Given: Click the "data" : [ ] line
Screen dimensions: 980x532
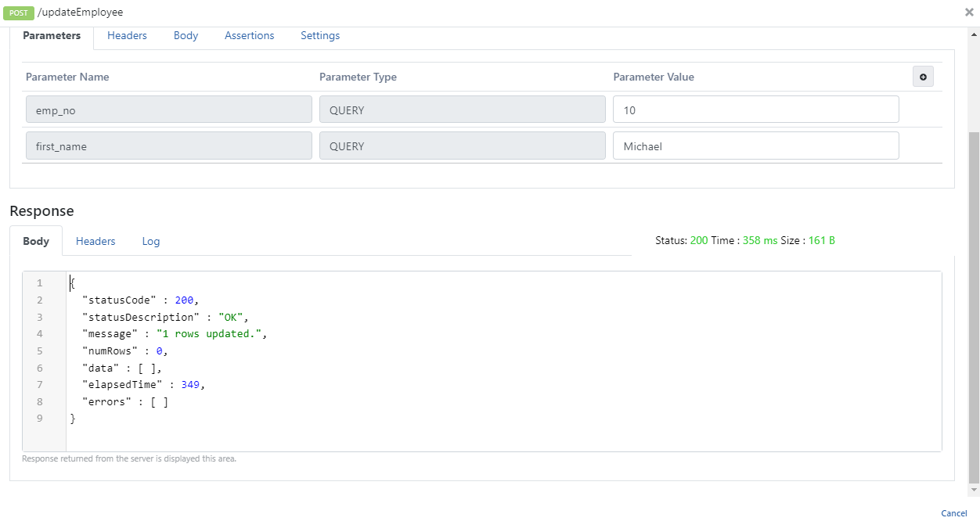Looking at the screenshot, I should (122, 368).
